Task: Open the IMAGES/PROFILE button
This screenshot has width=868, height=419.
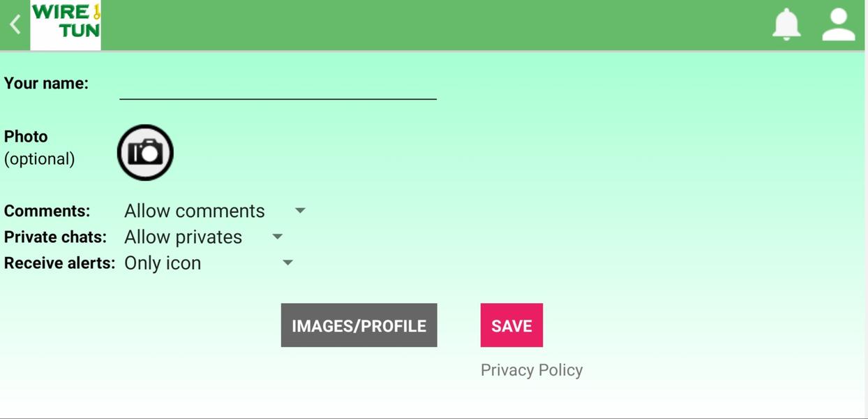Action: (359, 325)
